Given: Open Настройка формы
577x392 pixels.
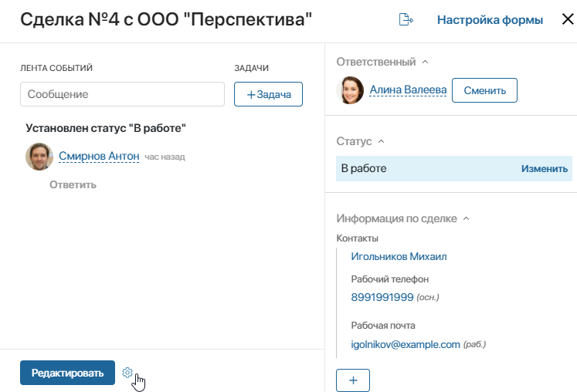Looking at the screenshot, I should click(x=490, y=20).
